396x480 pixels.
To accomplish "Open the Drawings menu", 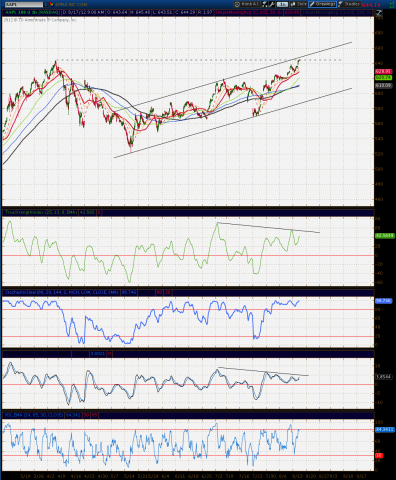I will coord(322,4).
